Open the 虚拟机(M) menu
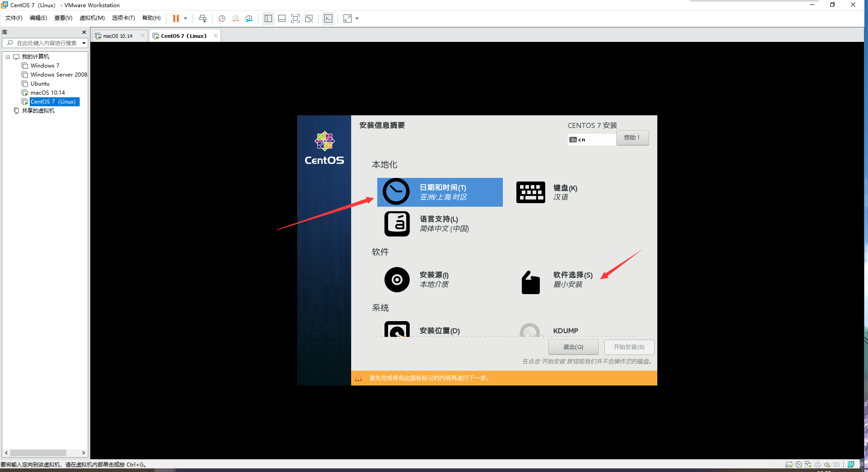Image resolution: width=868 pixels, height=472 pixels. coord(92,18)
